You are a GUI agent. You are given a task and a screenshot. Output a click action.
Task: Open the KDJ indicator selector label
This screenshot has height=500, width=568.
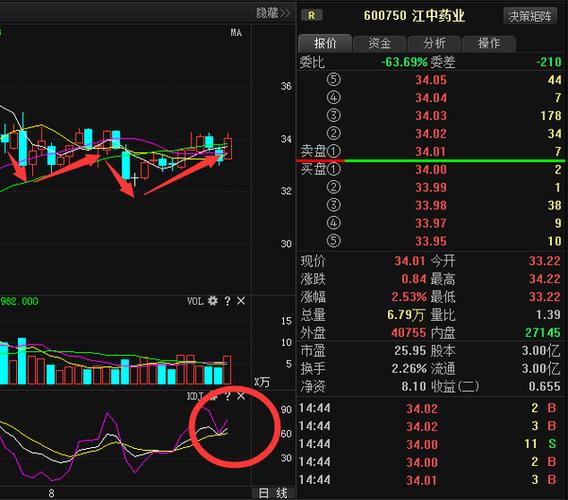coord(195,396)
